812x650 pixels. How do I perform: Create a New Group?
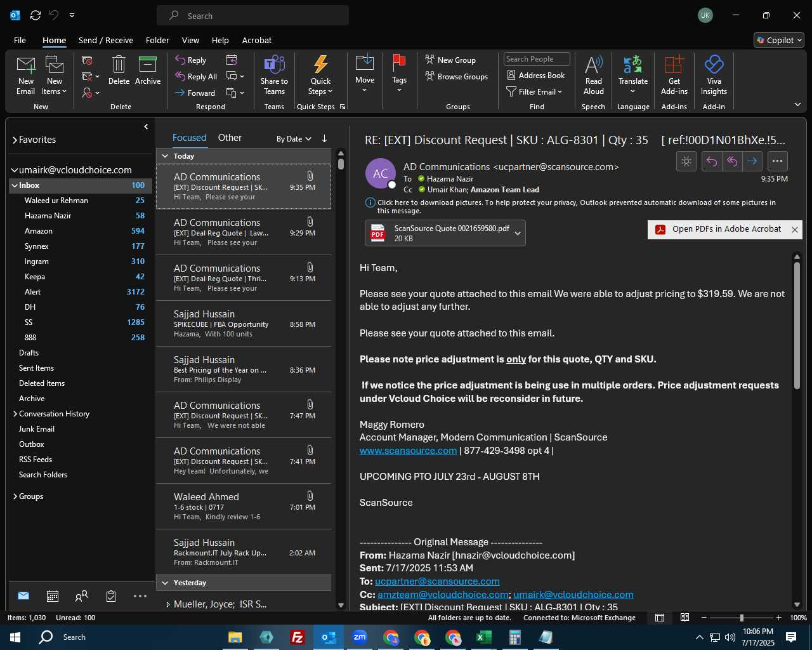(450, 60)
